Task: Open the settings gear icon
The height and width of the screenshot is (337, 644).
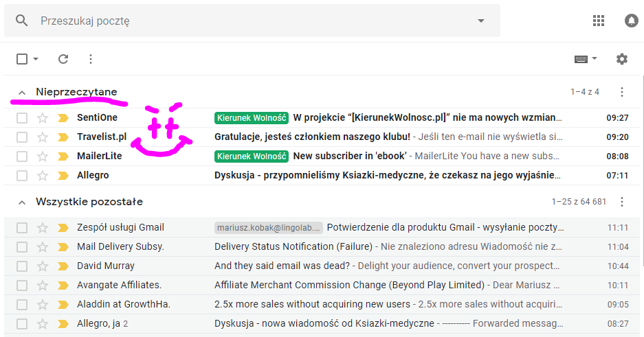Action: 622,59
